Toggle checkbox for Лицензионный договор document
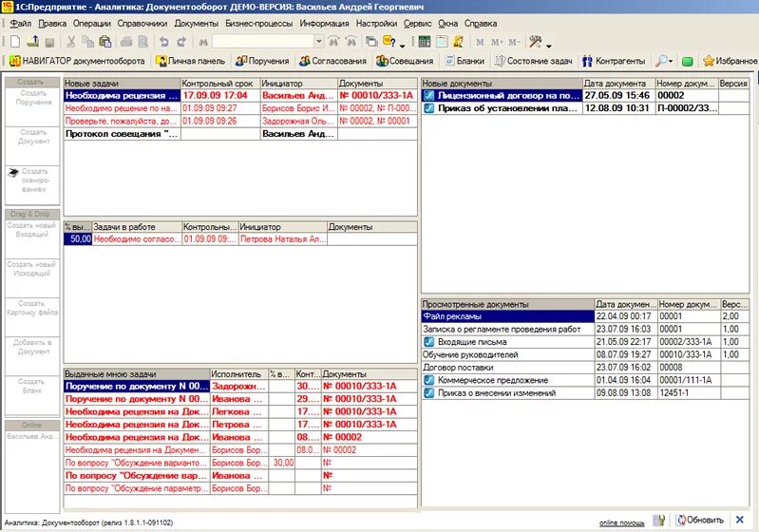The width and height of the screenshot is (759, 532). click(428, 96)
